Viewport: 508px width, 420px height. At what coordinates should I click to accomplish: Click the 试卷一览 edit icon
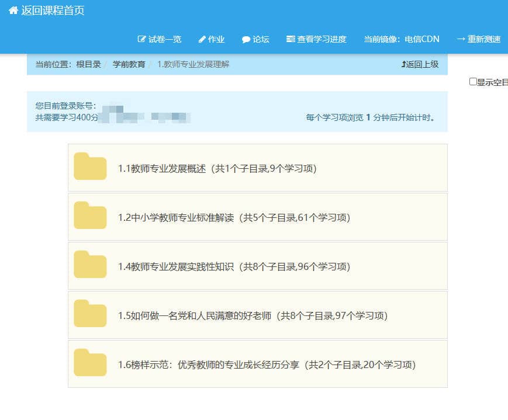click(x=141, y=39)
